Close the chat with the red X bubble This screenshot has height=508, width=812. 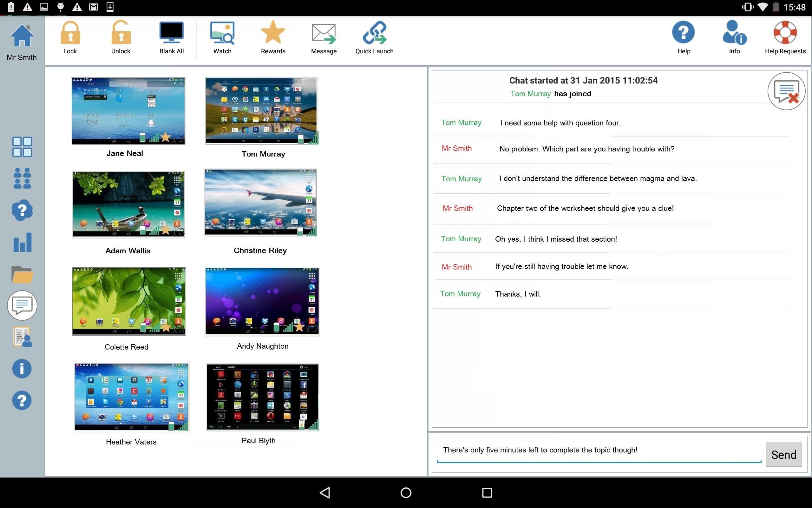click(786, 91)
